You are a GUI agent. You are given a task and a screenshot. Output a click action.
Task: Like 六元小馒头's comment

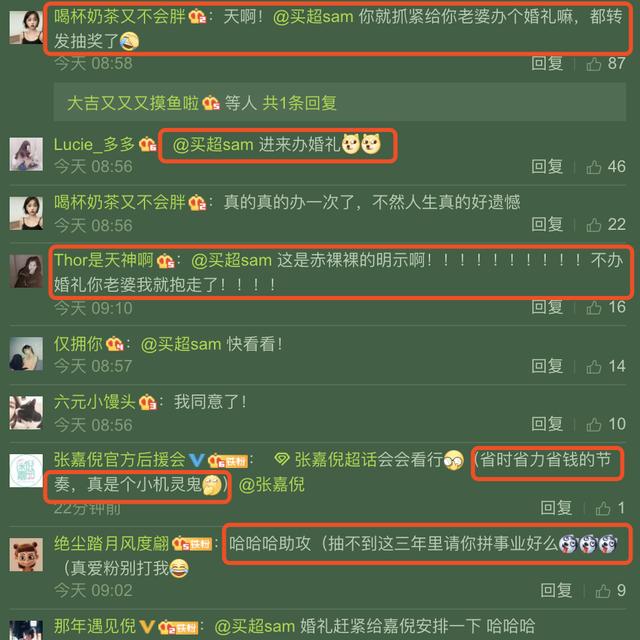[x=593, y=424]
